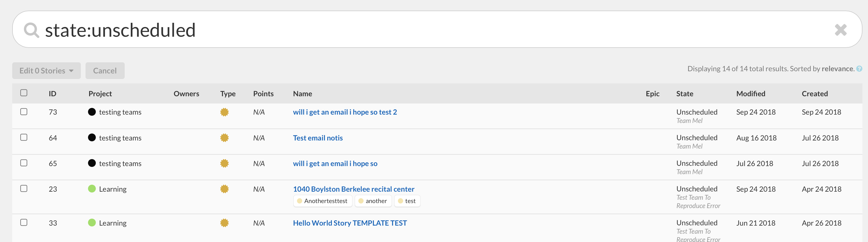Viewport: 868px width, 242px height.
Task: Click the magnifying glass search icon
Action: [31, 30]
